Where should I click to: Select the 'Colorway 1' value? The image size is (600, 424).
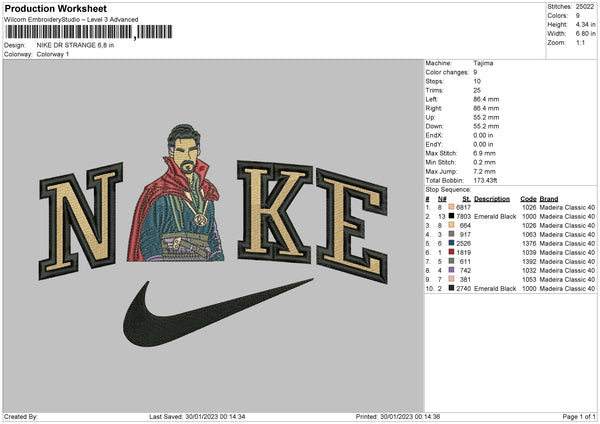(x=53, y=54)
